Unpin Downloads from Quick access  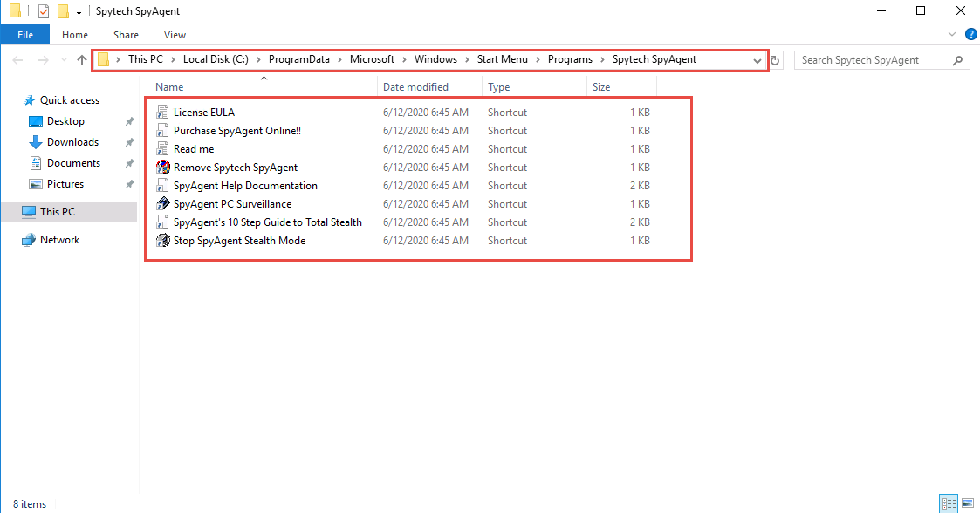130,142
